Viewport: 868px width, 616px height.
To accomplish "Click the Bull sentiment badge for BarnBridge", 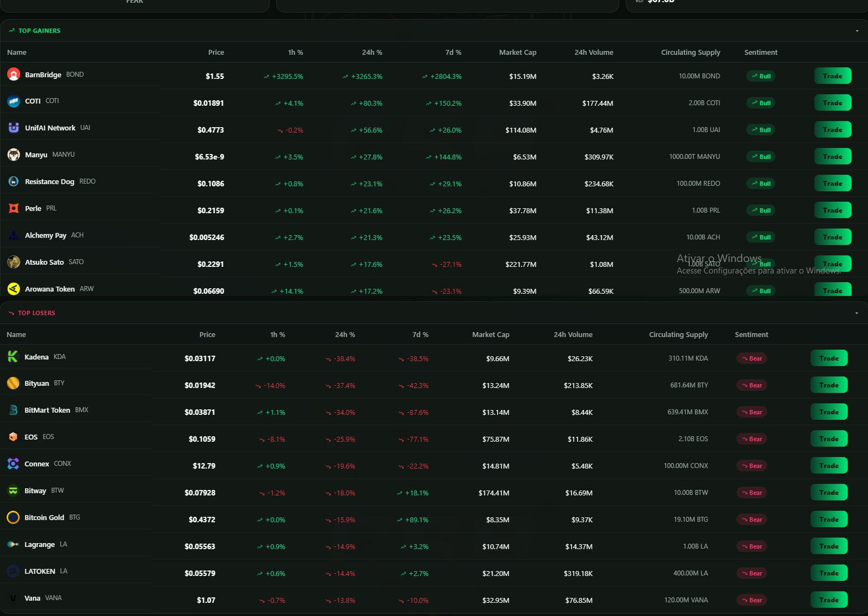I will [x=761, y=76].
